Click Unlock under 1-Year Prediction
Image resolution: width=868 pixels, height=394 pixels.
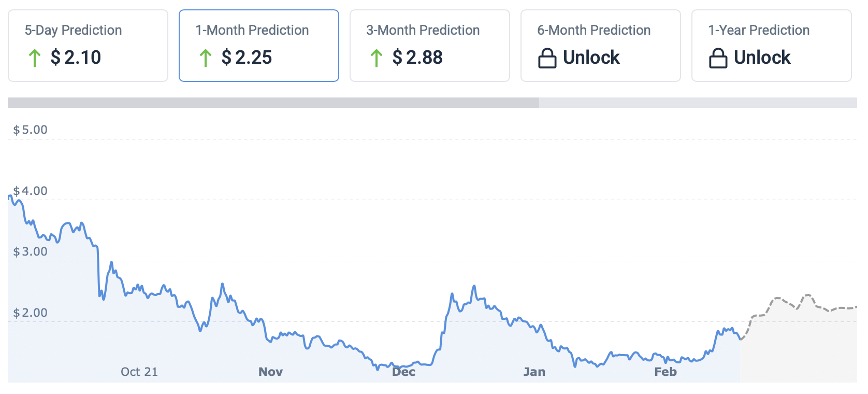coord(762,58)
